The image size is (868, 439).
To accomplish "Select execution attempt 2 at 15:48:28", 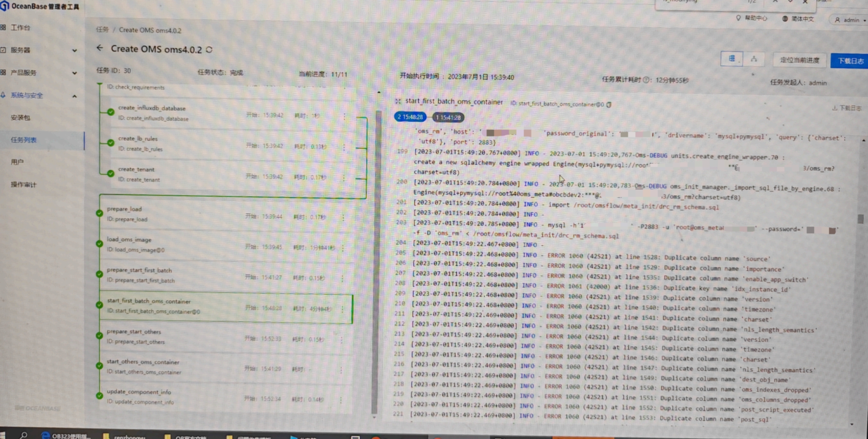I will [410, 117].
